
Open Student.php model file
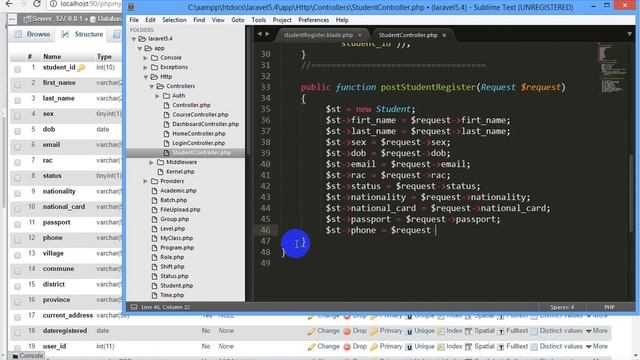[176, 285]
